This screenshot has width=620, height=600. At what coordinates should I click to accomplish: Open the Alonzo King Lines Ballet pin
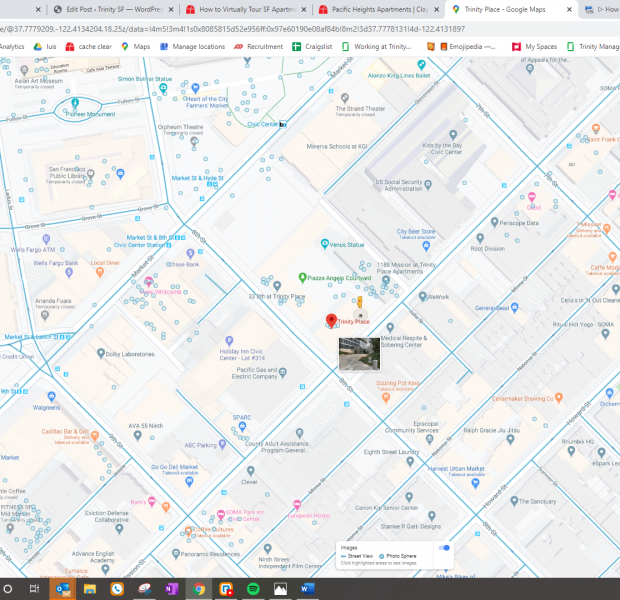pos(422,64)
